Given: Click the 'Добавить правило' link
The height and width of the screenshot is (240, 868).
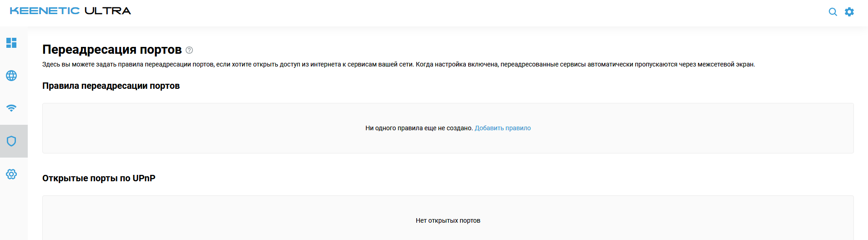Looking at the screenshot, I should coord(503,128).
